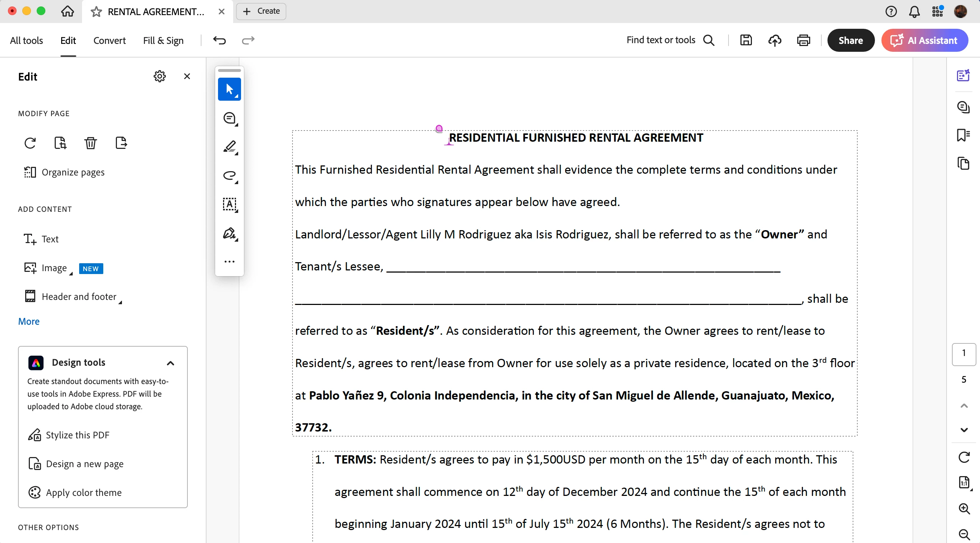Open the Header and footer dropdown

(79, 297)
